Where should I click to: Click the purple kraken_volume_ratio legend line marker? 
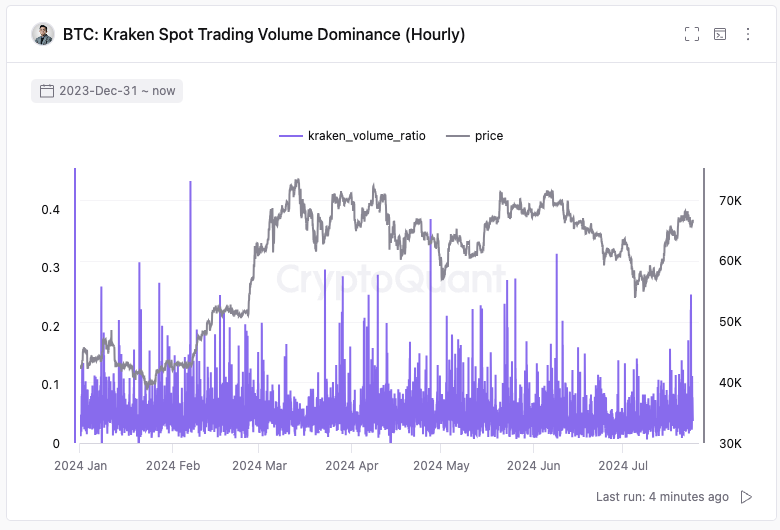(290, 136)
